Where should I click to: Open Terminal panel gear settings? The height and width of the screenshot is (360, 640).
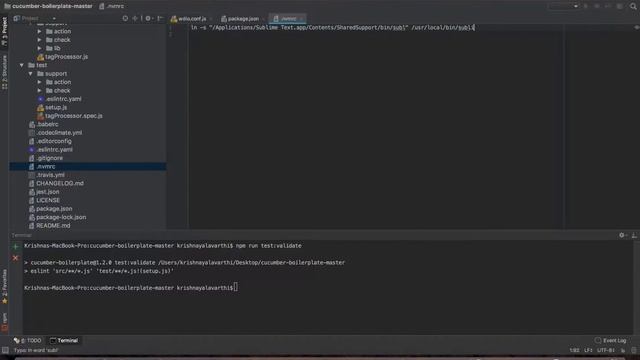point(622,235)
